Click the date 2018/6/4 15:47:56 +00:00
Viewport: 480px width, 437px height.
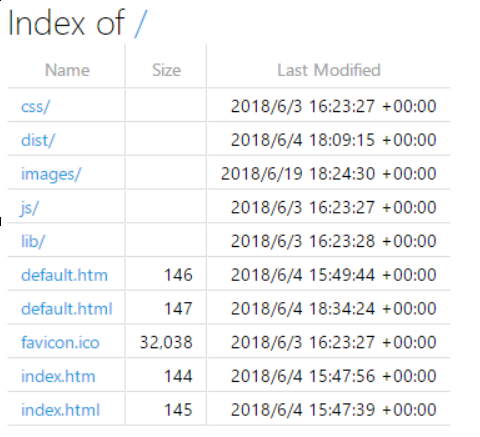click(x=334, y=376)
